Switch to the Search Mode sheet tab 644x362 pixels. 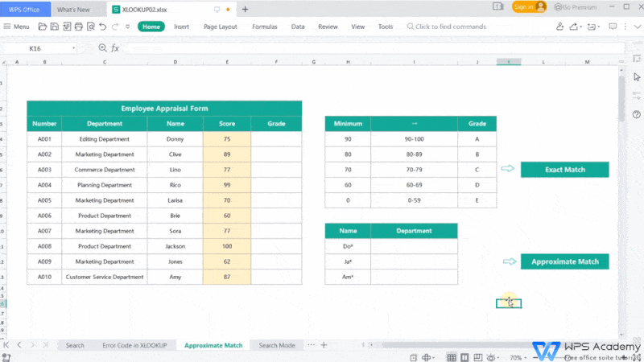click(276, 345)
